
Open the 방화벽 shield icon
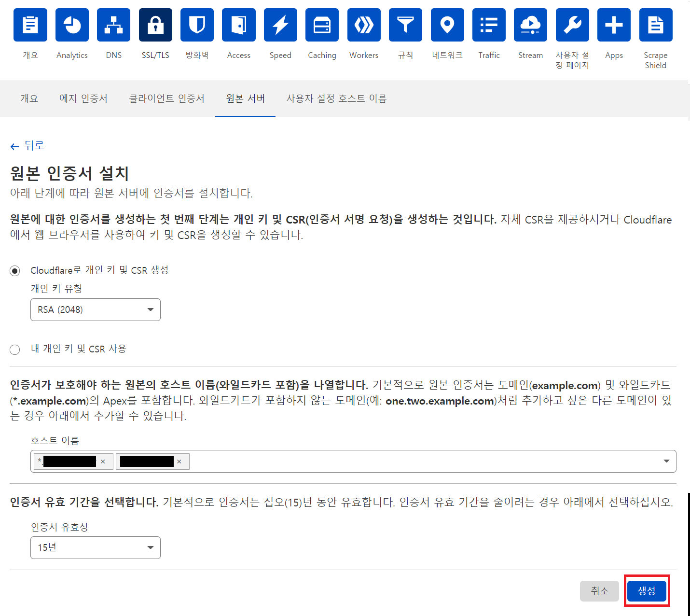(x=197, y=25)
